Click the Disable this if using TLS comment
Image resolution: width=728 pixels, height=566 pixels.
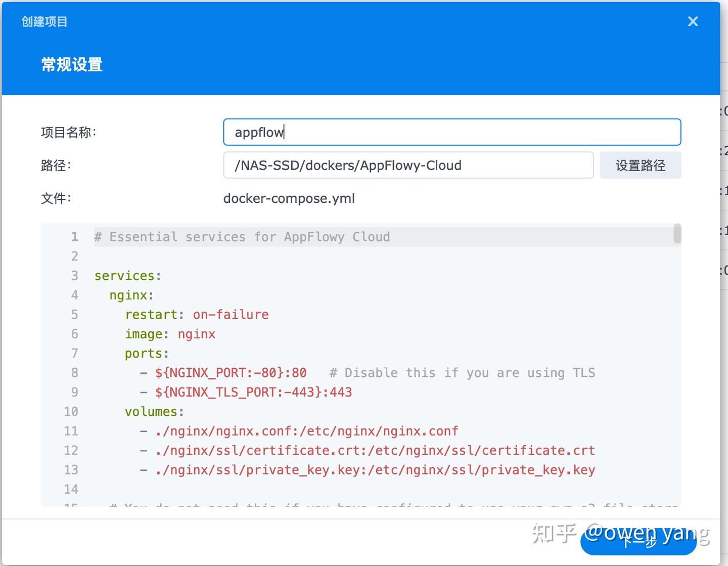[x=463, y=373]
